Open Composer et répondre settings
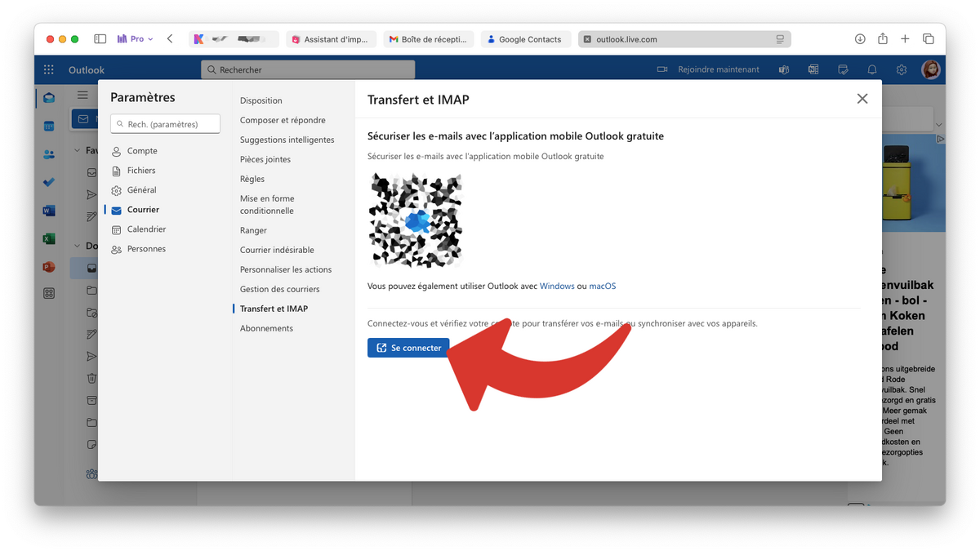The image size is (980, 551). click(x=283, y=120)
